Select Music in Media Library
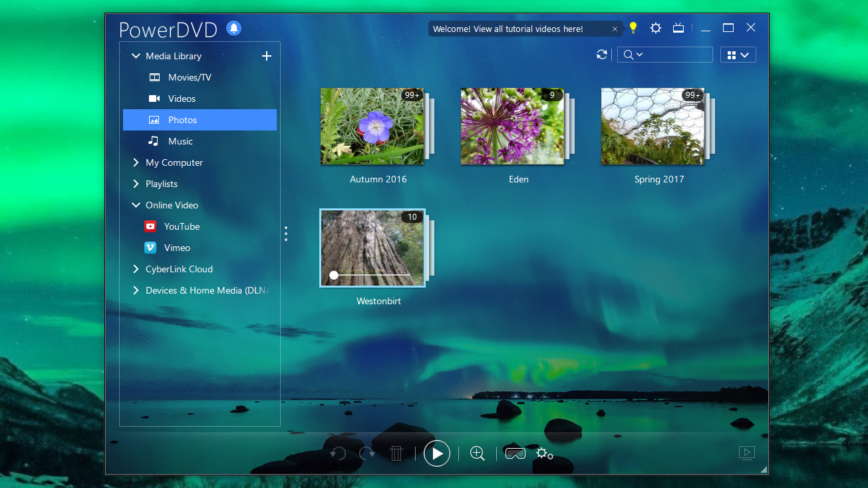868x488 pixels. tap(200, 141)
